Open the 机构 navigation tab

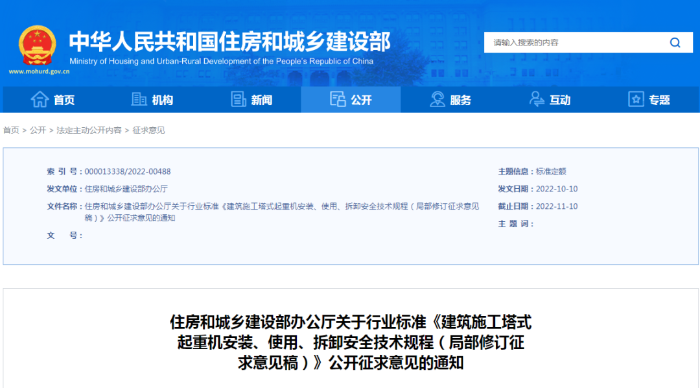152,100
